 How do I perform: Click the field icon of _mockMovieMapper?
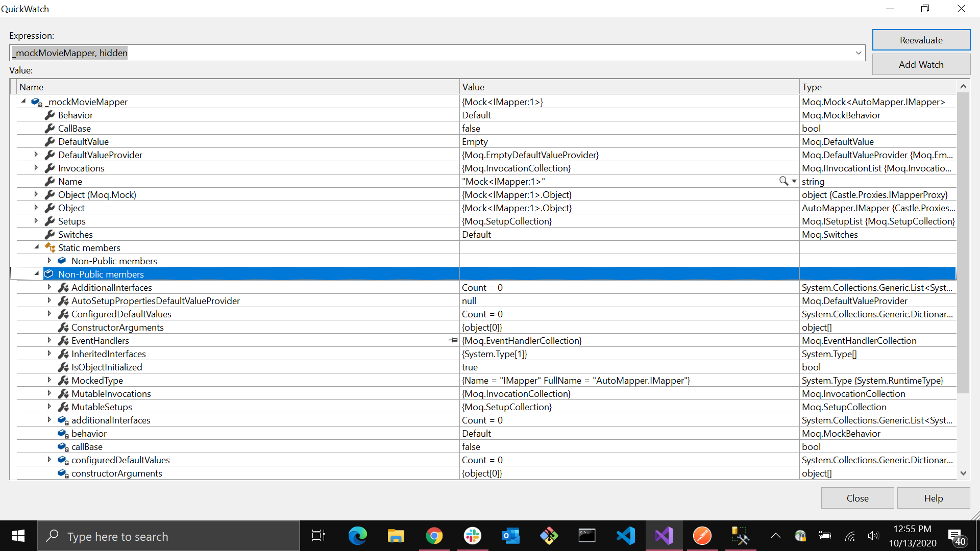coord(37,102)
